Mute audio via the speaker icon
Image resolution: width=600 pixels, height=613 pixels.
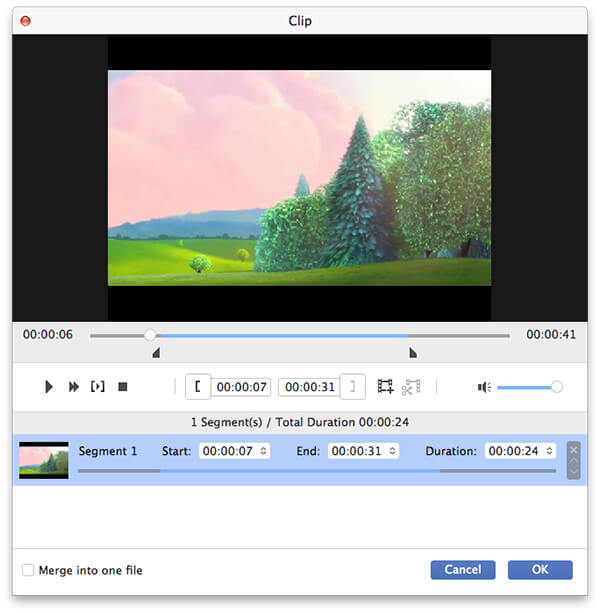click(484, 387)
